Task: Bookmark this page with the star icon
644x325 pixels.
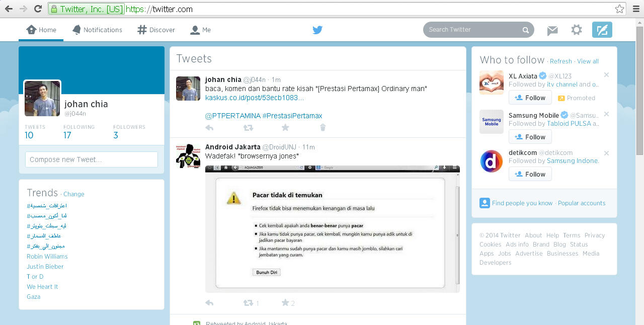Action: click(620, 9)
